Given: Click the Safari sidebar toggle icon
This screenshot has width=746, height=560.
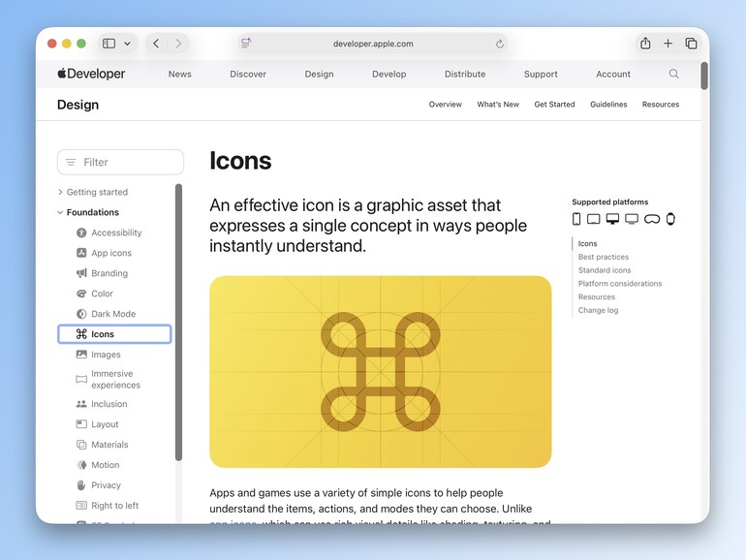Looking at the screenshot, I should coord(109,44).
